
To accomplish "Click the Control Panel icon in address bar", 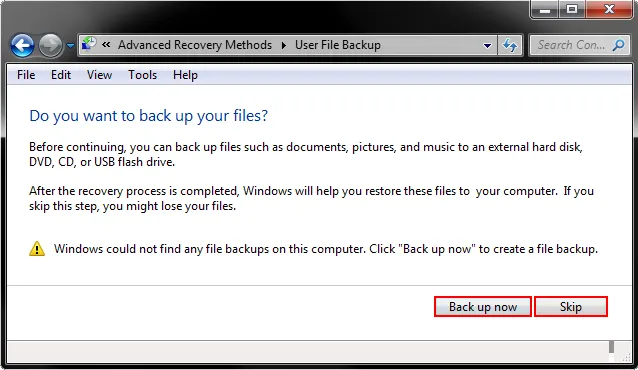I will coord(89,44).
